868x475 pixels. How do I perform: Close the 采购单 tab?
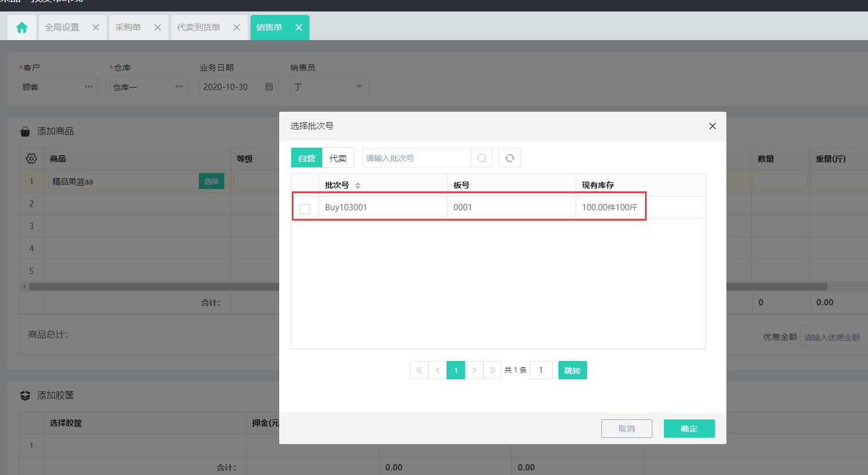pyautogui.click(x=158, y=28)
